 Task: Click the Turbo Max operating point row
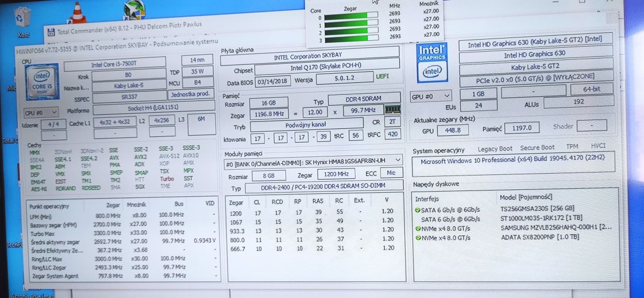click(122, 234)
